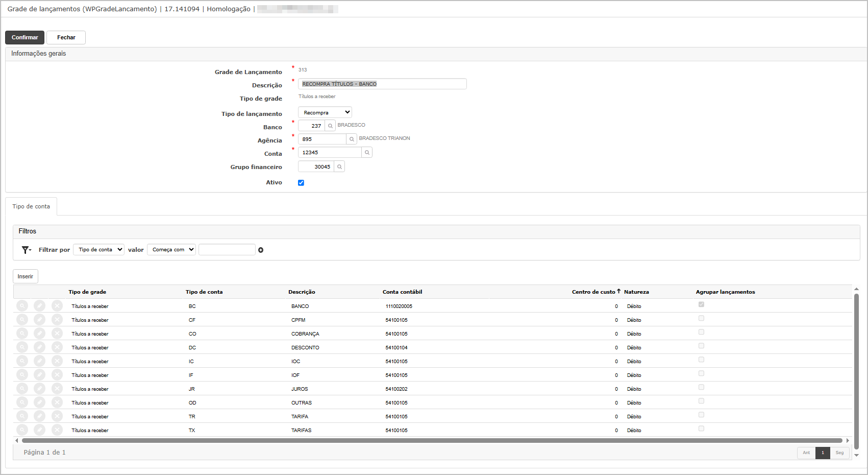
Task: Sort by Natureza column header
Action: [636, 292]
